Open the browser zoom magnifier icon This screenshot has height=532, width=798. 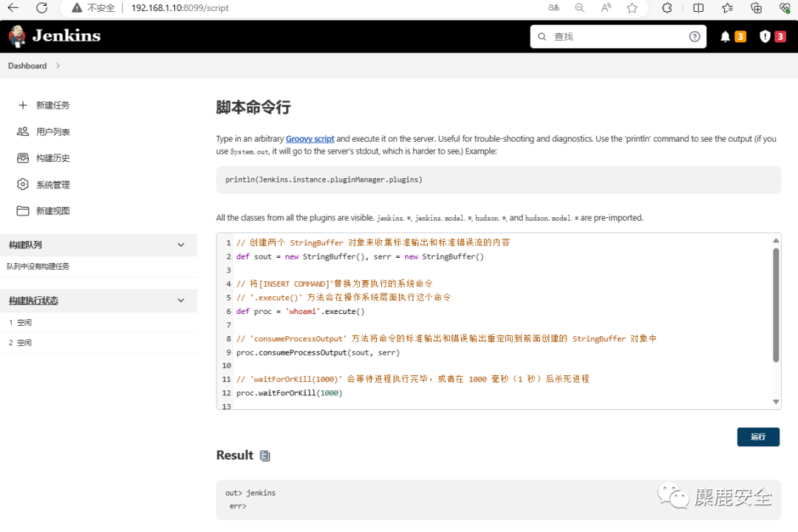pyautogui.click(x=580, y=7)
